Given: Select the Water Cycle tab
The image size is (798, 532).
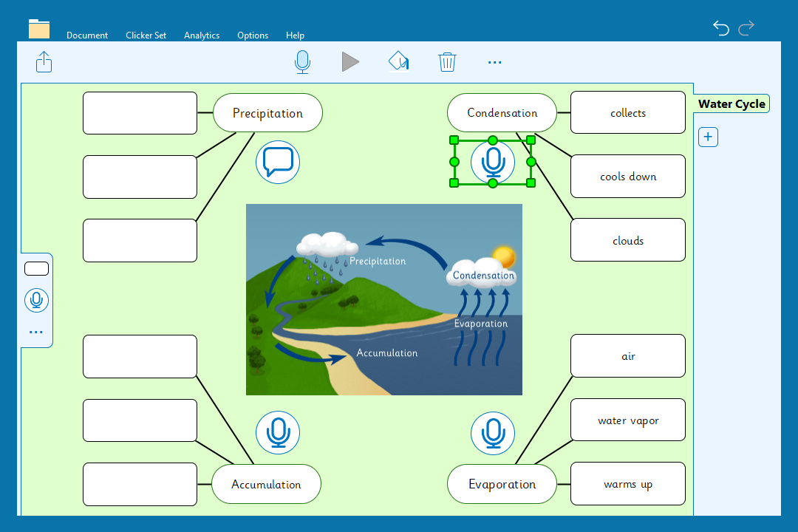Looking at the screenshot, I should pos(731,104).
